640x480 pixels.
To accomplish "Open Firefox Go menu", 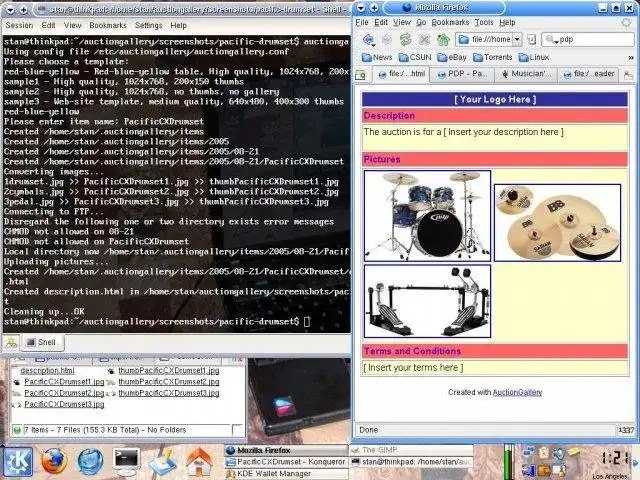I will 421,22.
